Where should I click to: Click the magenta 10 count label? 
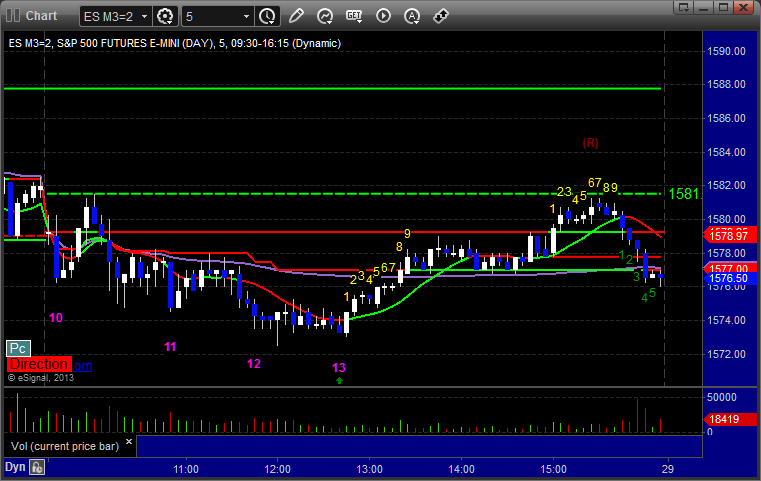56,318
